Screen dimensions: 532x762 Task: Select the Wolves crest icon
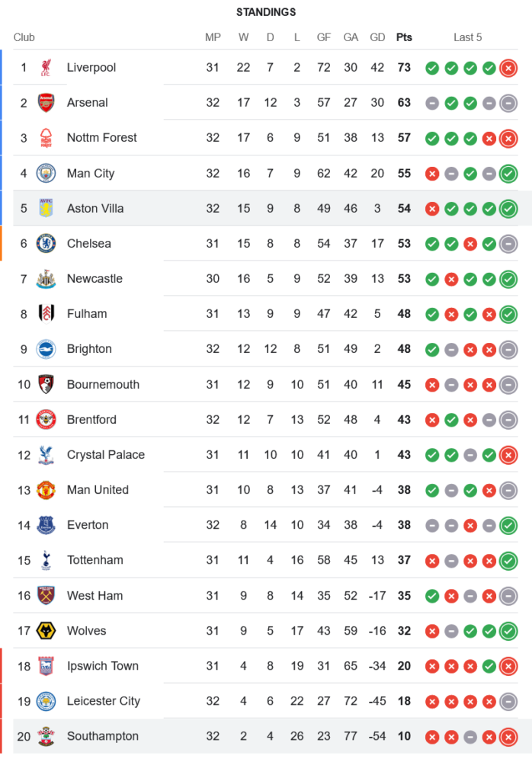[x=46, y=631]
